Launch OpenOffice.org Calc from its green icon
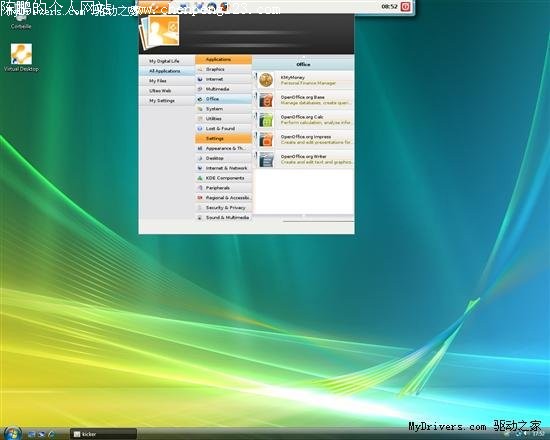 tap(266, 120)
